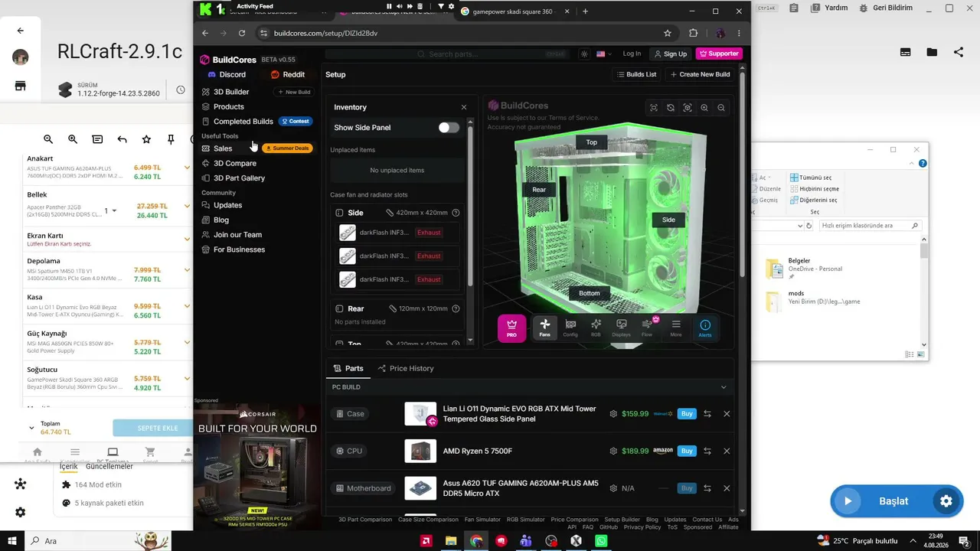Open the Builds List

pyautogui.click(x=636, y=74)
